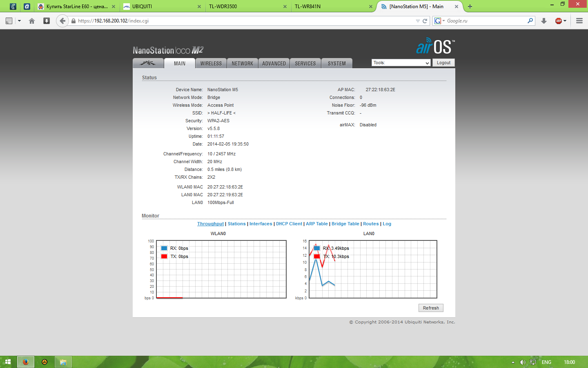Open the volume control in tray
588x368 pixels.
[x=522, y=362]
